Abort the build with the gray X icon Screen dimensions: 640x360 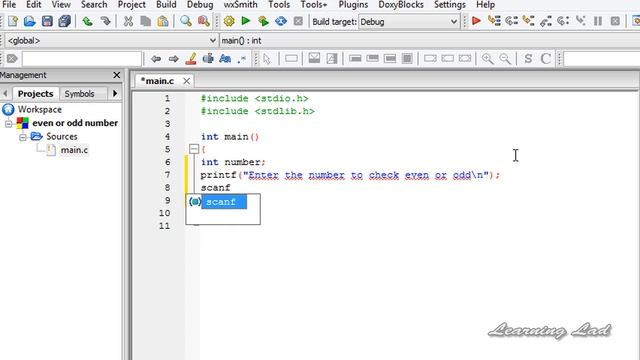coord(298,21)
